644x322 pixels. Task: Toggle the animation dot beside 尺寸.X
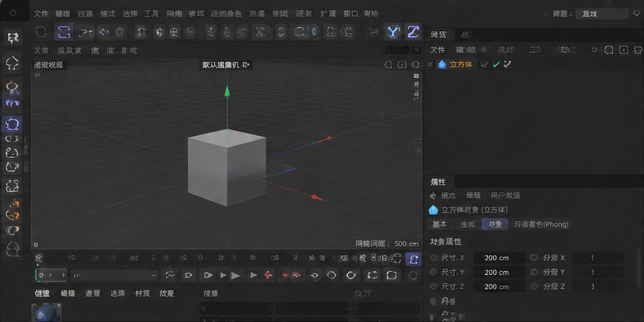pos(434,258)
